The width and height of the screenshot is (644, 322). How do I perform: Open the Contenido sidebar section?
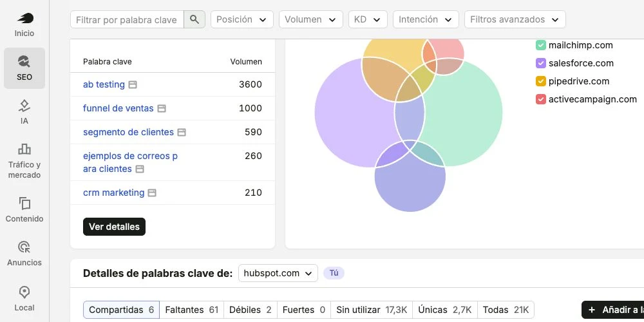pos(24,209)
